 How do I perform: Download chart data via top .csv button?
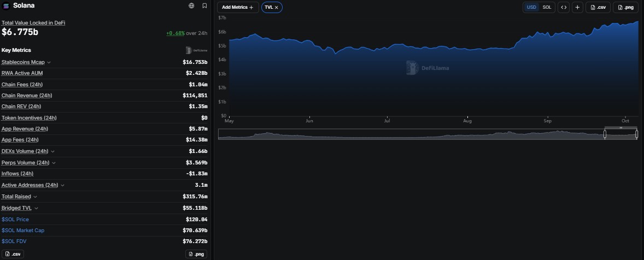[598, 8]
